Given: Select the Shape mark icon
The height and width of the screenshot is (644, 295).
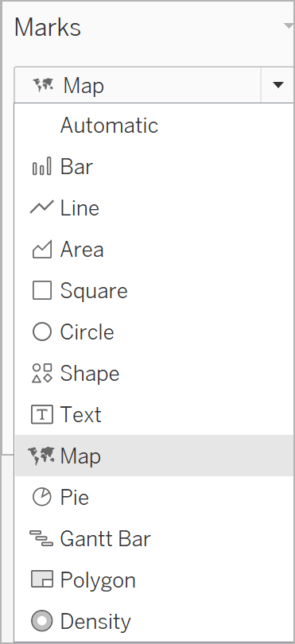Looking at the screenshot, I should [42, 373].
